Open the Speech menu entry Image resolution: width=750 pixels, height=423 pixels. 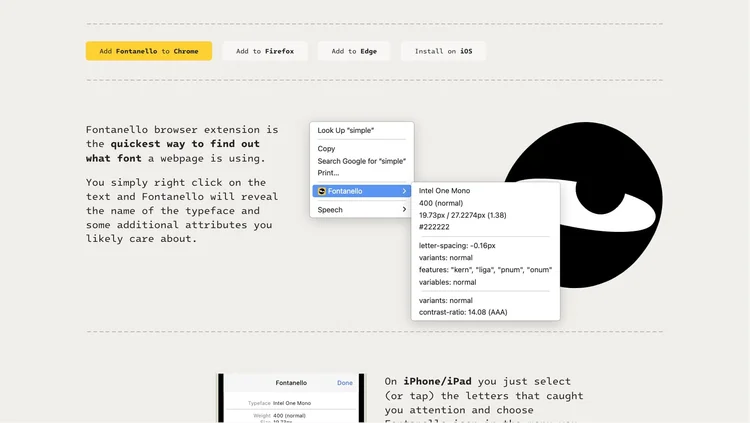point(362,210)
